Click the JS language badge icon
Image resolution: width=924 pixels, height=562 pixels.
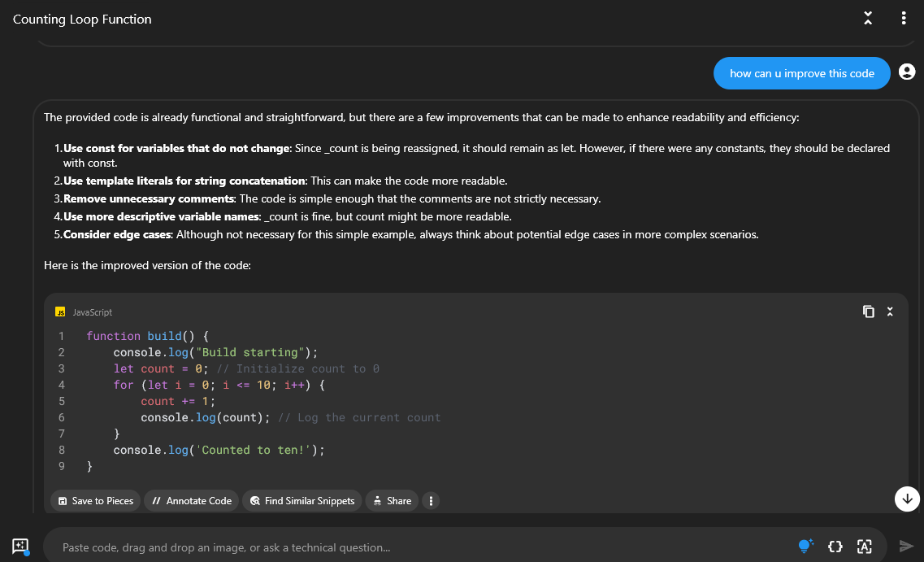(60, 312)
